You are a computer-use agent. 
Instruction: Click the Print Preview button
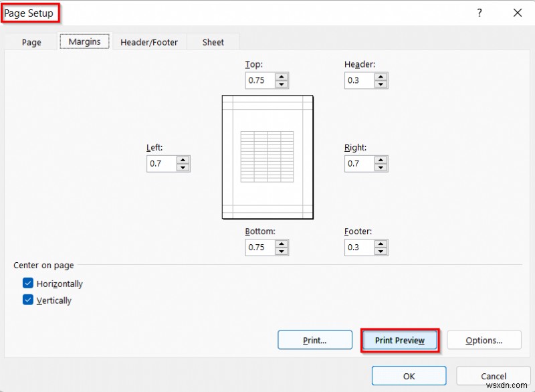[399, 340]
